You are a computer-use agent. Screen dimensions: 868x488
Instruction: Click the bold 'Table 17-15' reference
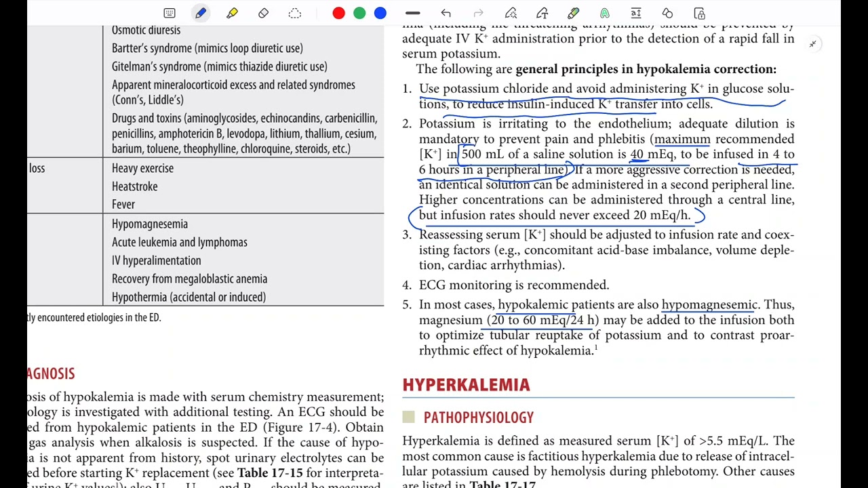coord(269,473)
